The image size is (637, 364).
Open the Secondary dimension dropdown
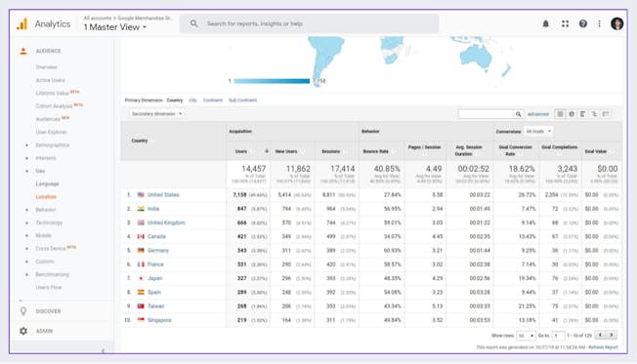(156, 113)
